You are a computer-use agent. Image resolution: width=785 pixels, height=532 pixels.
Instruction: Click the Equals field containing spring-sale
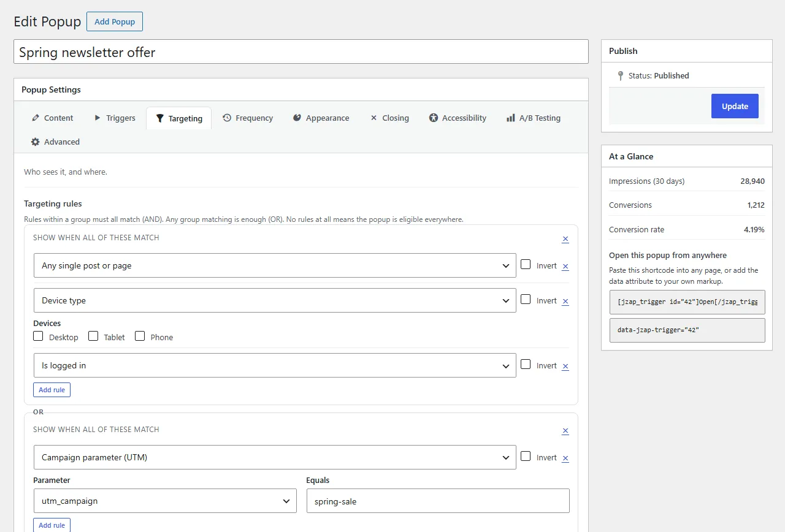(438, 501)
